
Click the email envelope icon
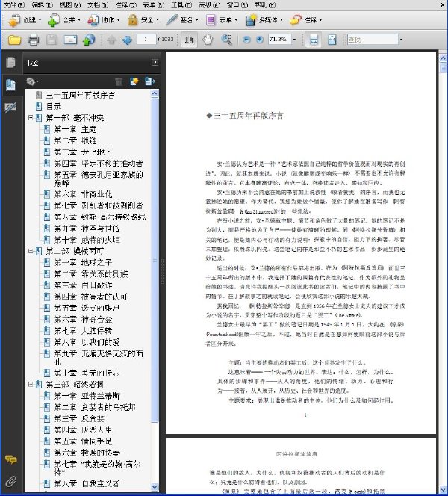click(70, 40)
